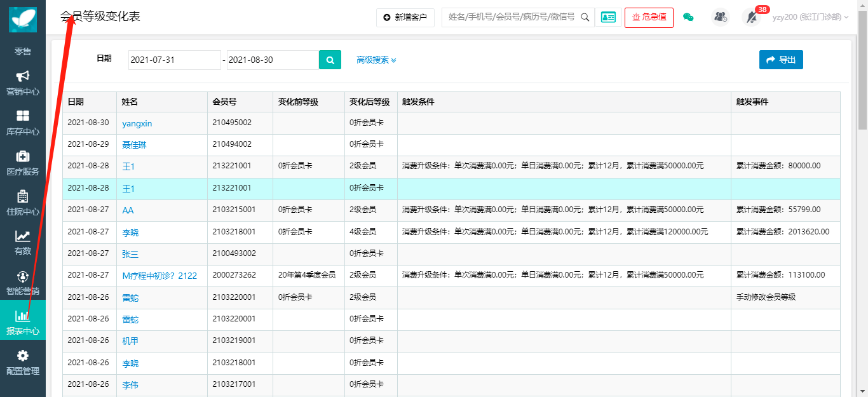Image resolution: width=868 pixels, height=397 pixels.
Task: Open 住院中心 hospital building icon
Action: 23,196
